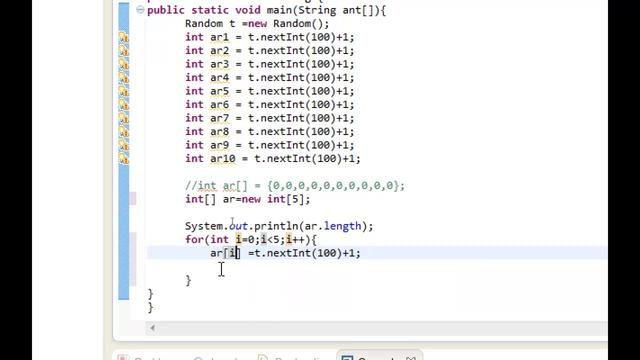This screenshot has width=640, height=360.
Task: Collapse the main method fold toggle
Action: tap(140, 10)
